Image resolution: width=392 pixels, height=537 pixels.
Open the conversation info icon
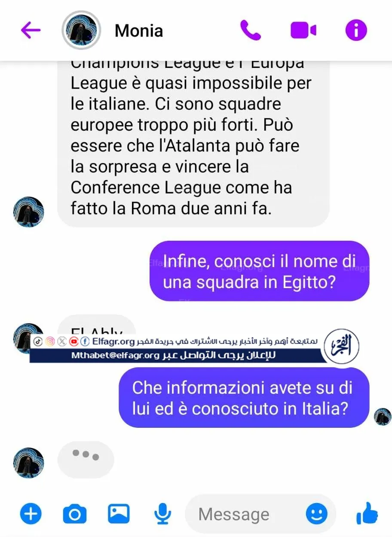point(356,31)
